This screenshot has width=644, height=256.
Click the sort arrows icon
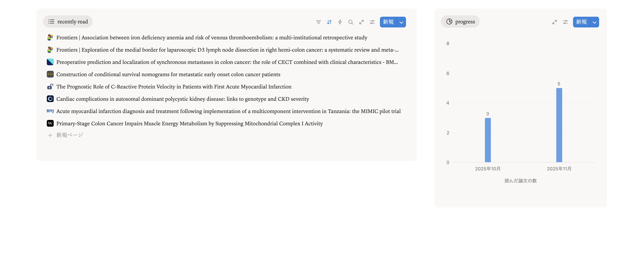[329, 22]
